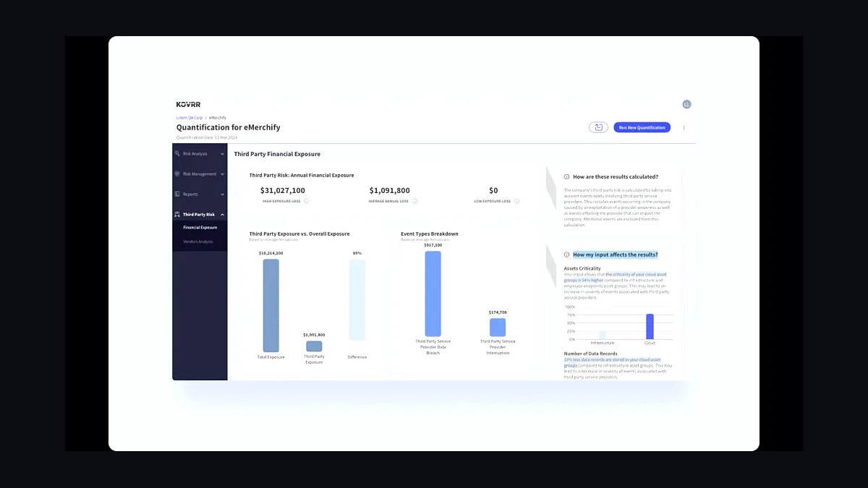The height and width of the screenshot is (488, 868).
Task: Click the export icon button beside Run New Quantification
Action: (598, 127)
